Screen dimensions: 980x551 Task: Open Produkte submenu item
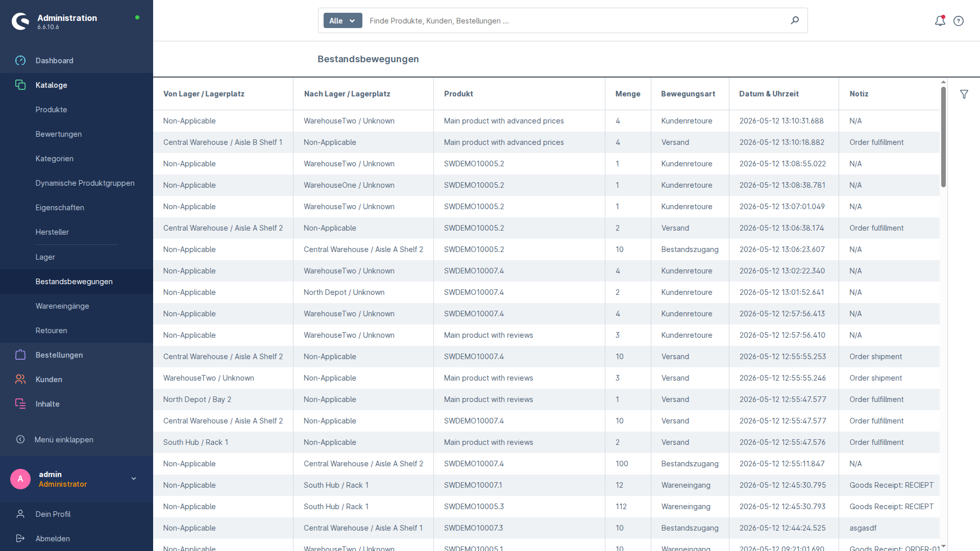[x=52, y=110]
